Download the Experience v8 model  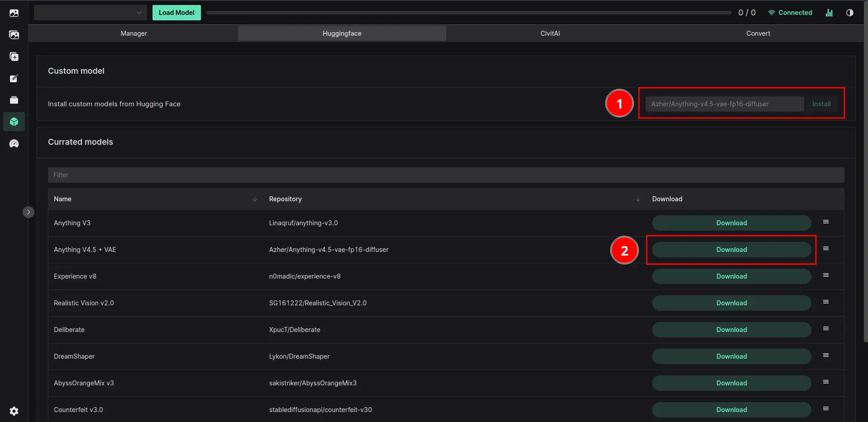pyautogui.click(x=732, y=276)
